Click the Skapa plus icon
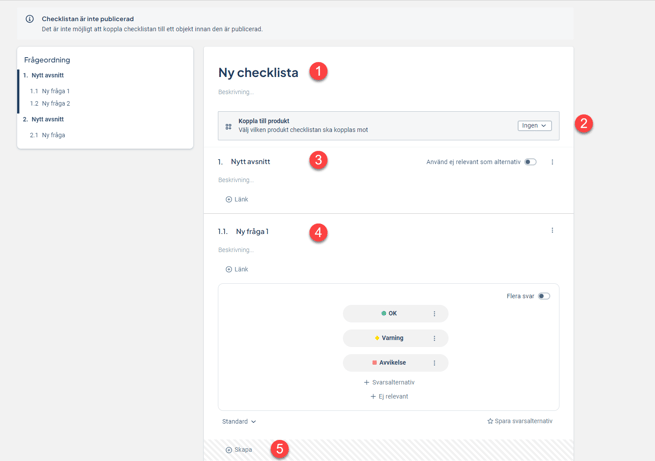This screenshot has width=655, height=461. 229,450
